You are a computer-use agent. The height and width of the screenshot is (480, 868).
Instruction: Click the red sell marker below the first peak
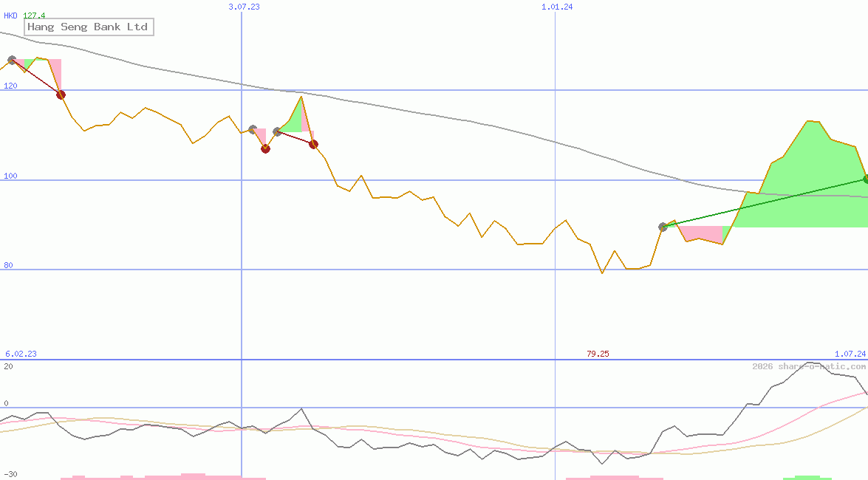[62, 95]
